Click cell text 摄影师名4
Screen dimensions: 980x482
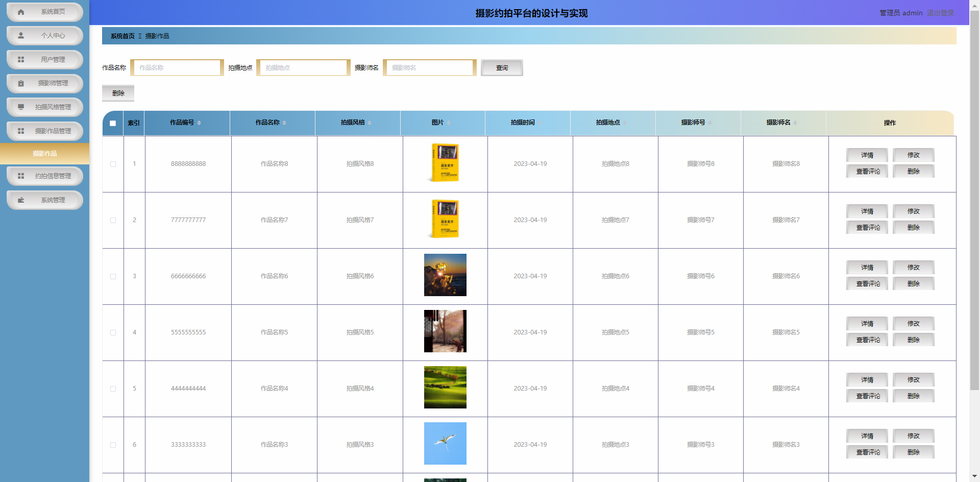786,389
